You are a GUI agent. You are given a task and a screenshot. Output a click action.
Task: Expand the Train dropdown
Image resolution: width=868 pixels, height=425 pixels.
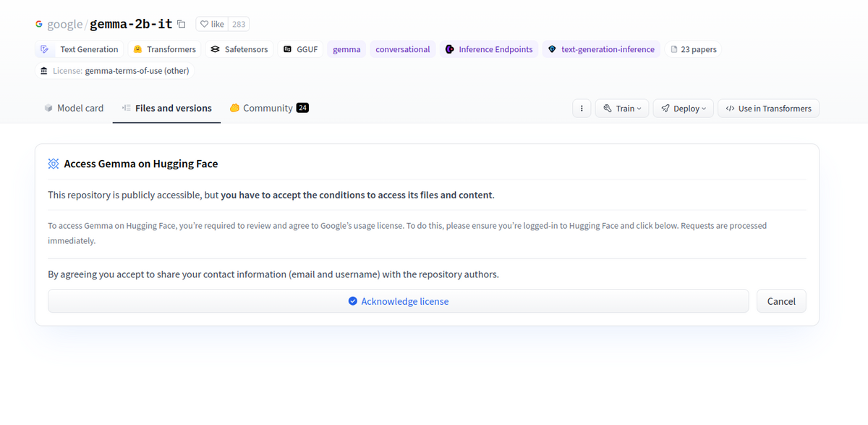click(x=622, y=109)
